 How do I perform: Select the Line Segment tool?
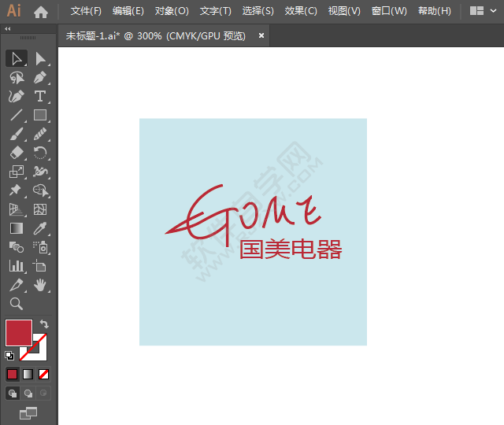point(17,115)
